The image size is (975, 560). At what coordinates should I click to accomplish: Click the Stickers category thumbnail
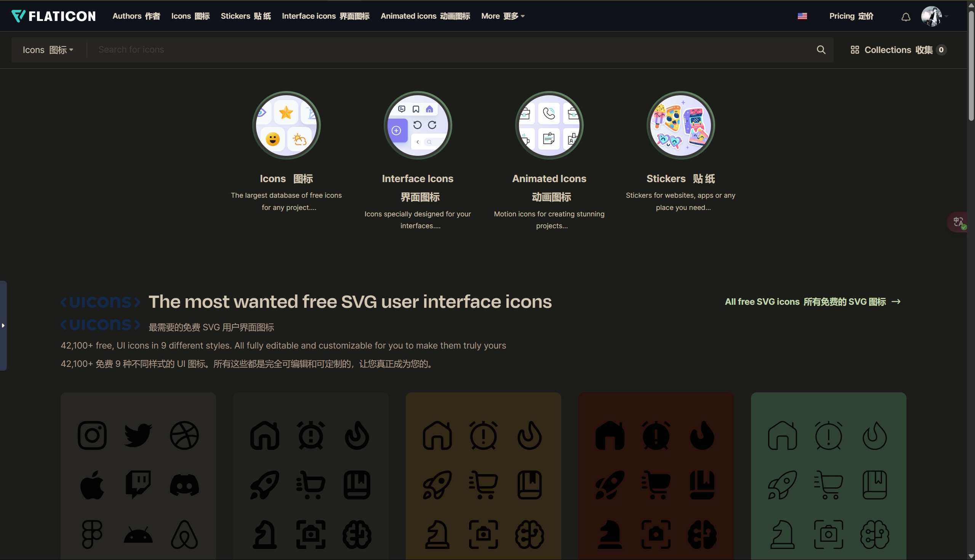680,125
